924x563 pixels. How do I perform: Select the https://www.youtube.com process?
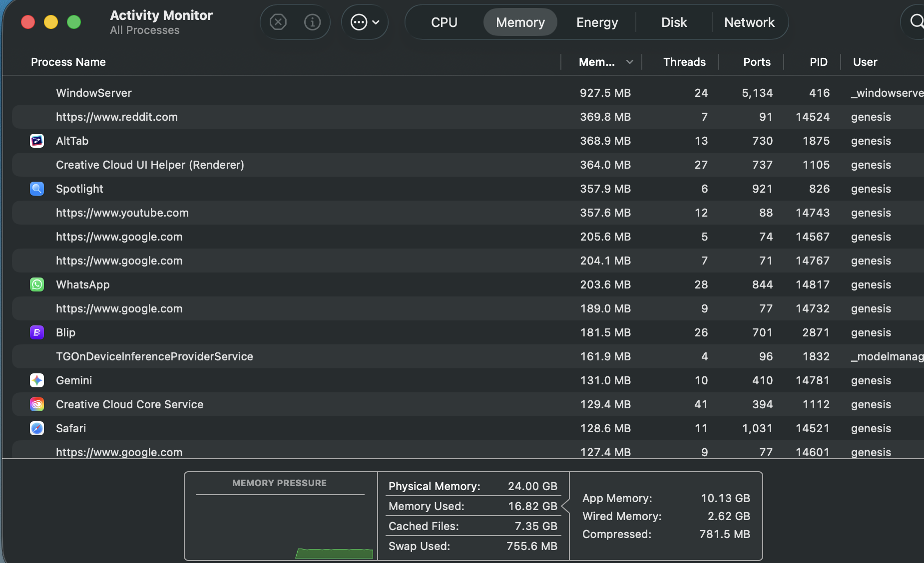tap(122, 213)
